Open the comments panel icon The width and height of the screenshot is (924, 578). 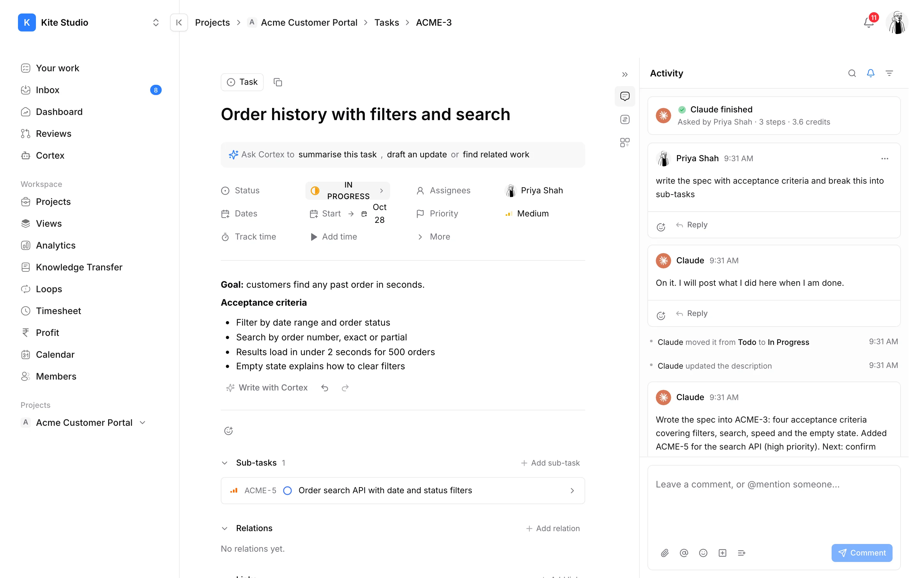[x=625, y=96]
